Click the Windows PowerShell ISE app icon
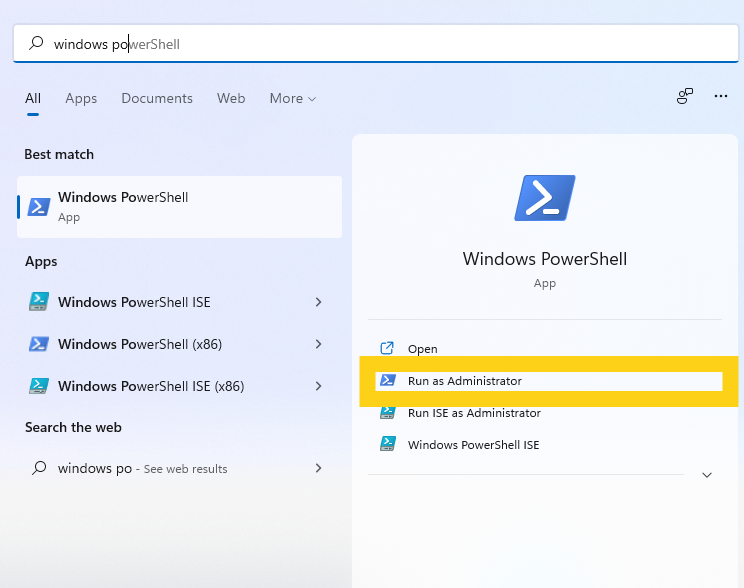 (x=39, y=302)
